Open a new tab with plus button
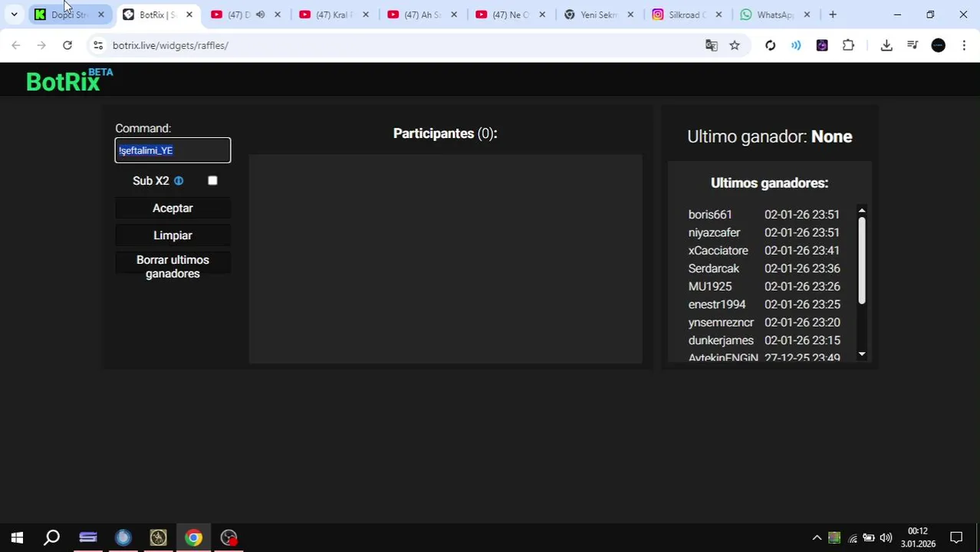 pyautogui.click(x=833, y=15)
